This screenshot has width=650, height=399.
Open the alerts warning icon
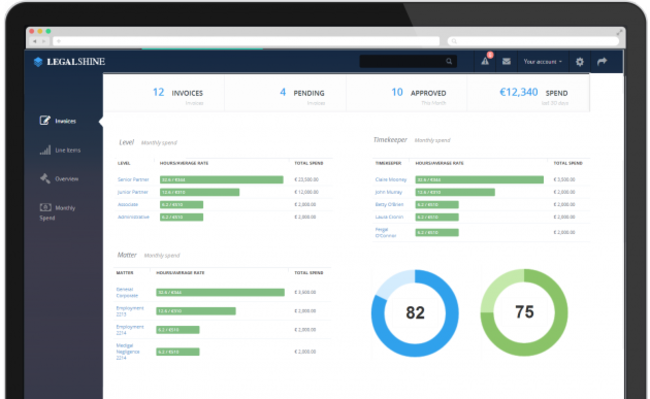(x=485, y=61)
